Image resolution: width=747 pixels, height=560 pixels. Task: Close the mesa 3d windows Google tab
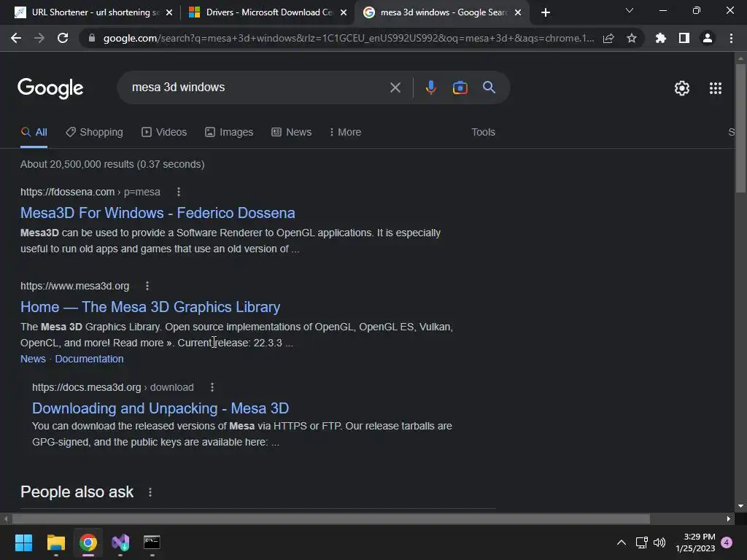pos(518,12)
